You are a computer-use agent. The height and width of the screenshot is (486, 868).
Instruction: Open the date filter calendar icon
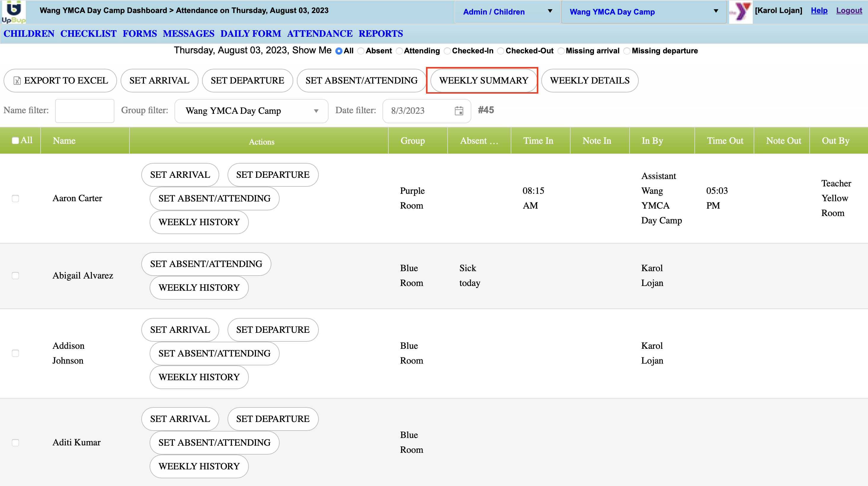[459, 111]
